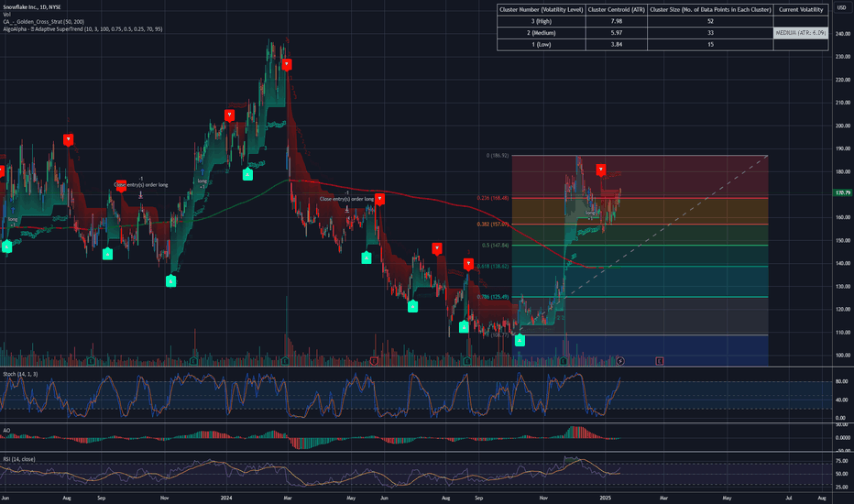Screen dimensions: 854x504
Task: Click the 0.382 (157.07) Fibonacci level label
Action: click(493, 225)
